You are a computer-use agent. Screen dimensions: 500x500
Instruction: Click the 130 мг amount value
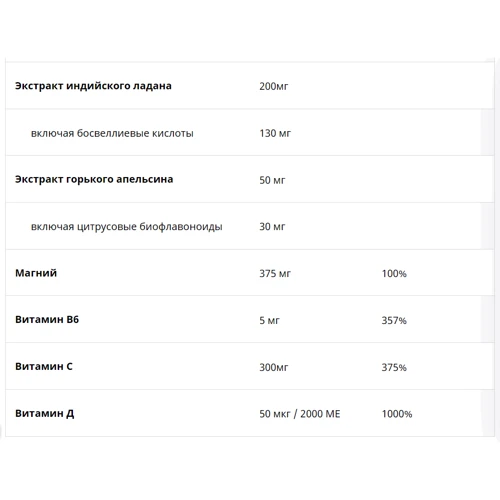(x=275, y=133)
